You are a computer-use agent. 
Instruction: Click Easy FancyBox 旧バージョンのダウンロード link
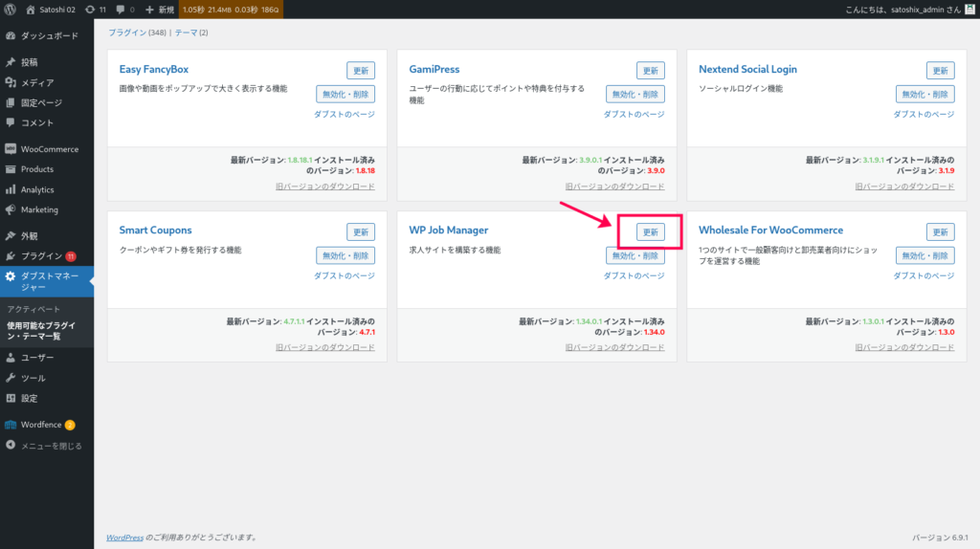point(324,187)
